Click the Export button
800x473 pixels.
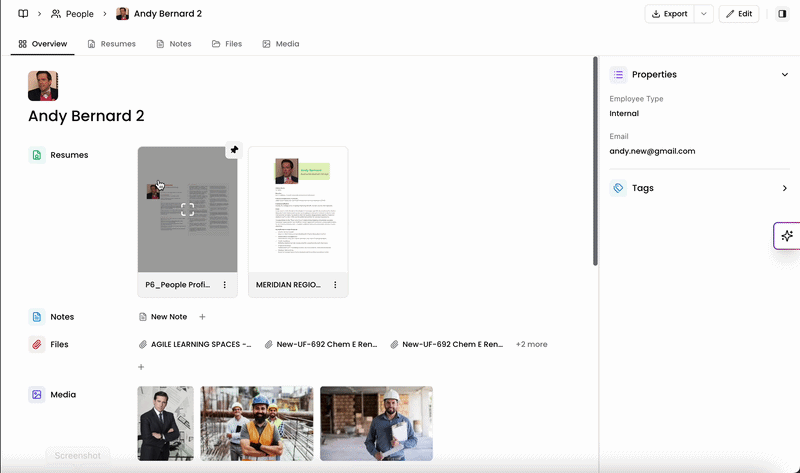pos(669,14)
